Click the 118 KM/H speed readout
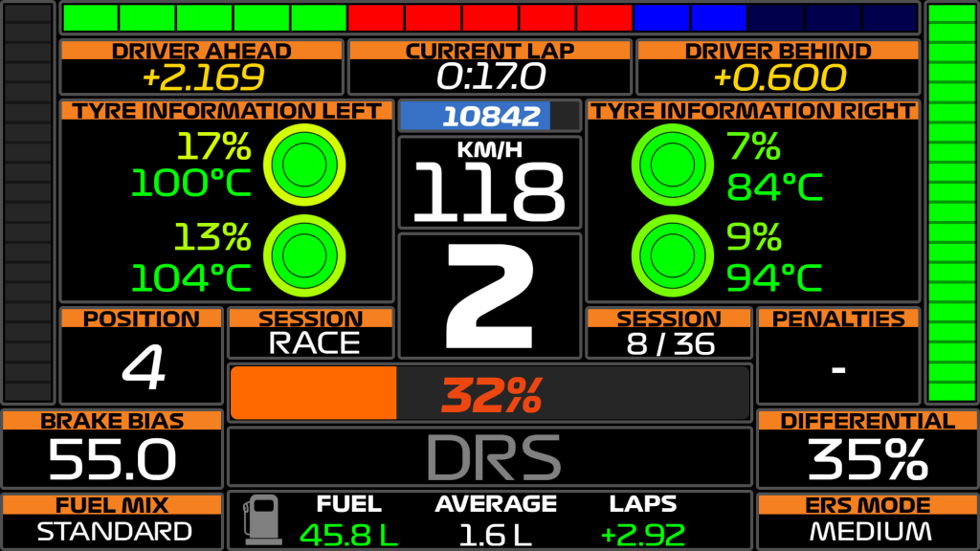The height and width of the screenshot is (551, 980). pyautogui.click(x=490, y=191)
